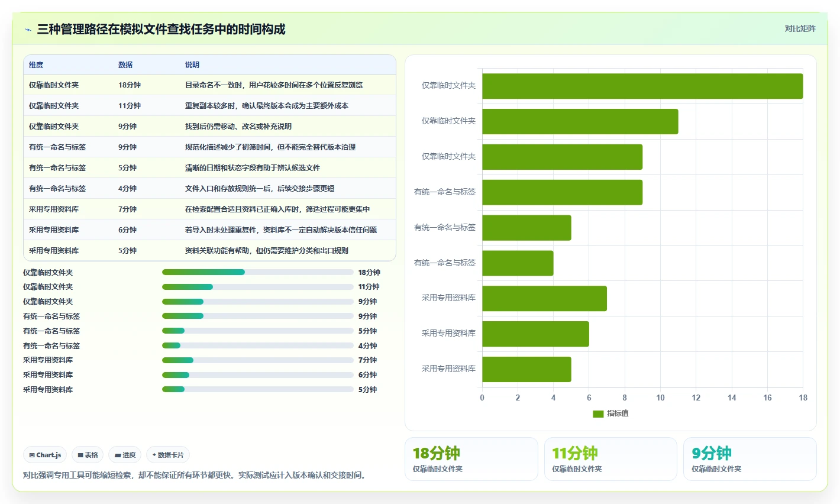Click the 数据 column header
840x504 pixels.
pos(125,65)
